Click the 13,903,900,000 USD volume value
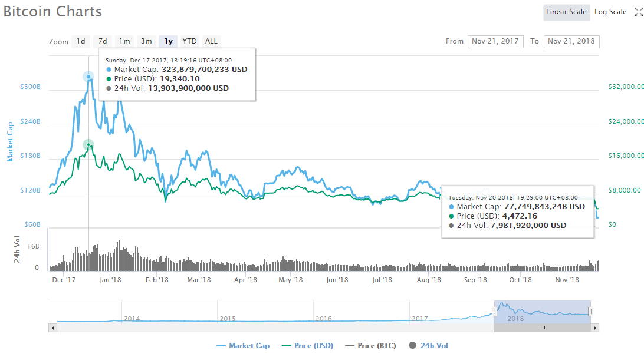This screenshot has width=644, height=354. pyautogui.click(x=189, y=88)
